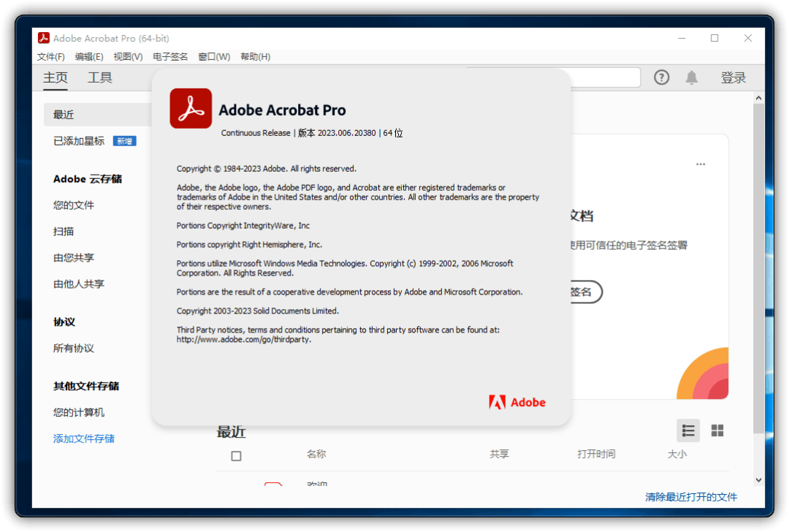
Task: Click the Adobe logo in About dialog
Action: tap(517, 402)
